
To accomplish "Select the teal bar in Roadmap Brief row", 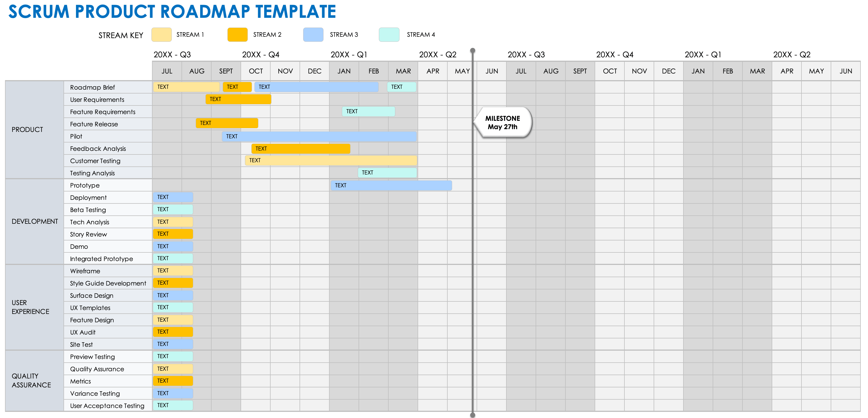I will 402,87.
